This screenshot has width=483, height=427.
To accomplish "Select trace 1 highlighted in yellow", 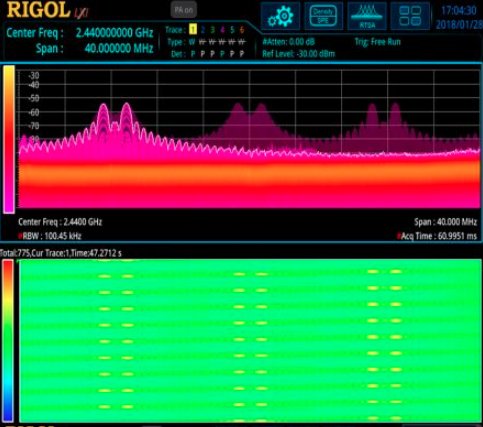I will [193, 30].
